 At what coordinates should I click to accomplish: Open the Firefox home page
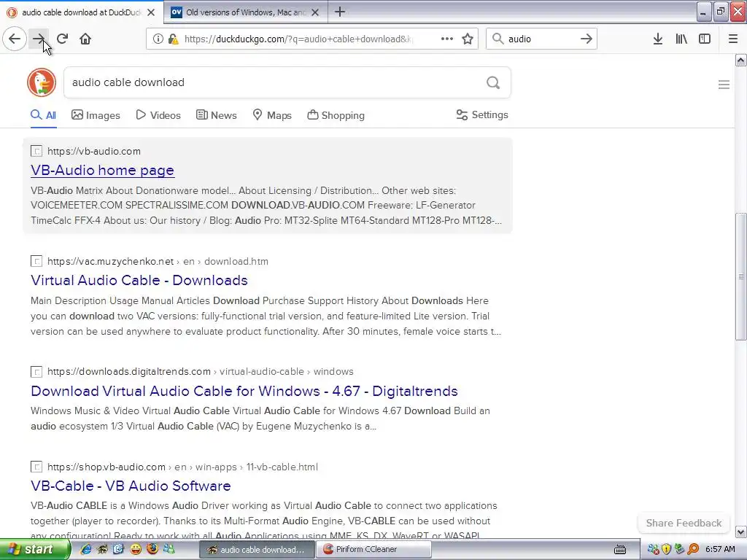(85, 39)
